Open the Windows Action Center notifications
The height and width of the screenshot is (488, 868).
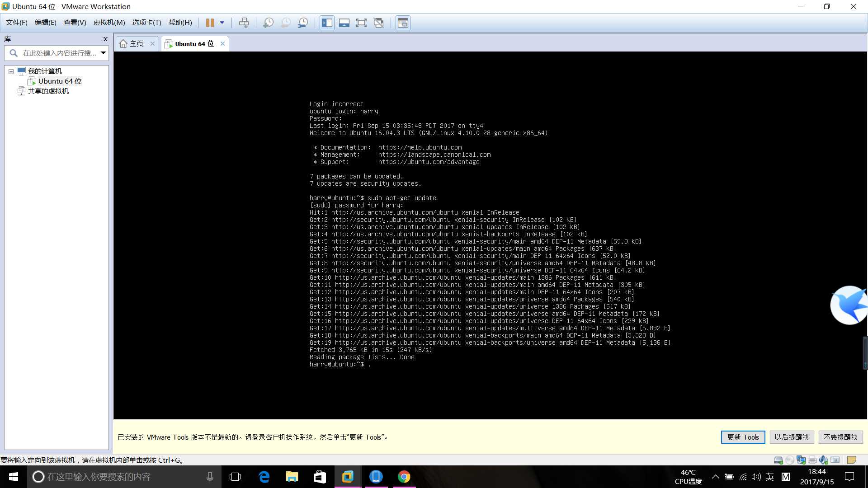tap(849, 477)
